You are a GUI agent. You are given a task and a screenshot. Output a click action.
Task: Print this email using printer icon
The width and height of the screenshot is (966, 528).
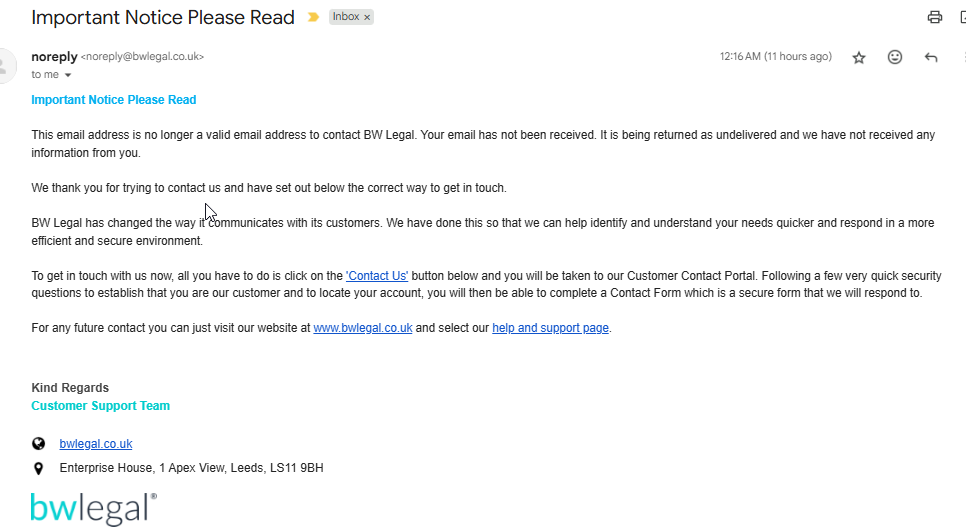pyautogui.click(x=934, y=17)
